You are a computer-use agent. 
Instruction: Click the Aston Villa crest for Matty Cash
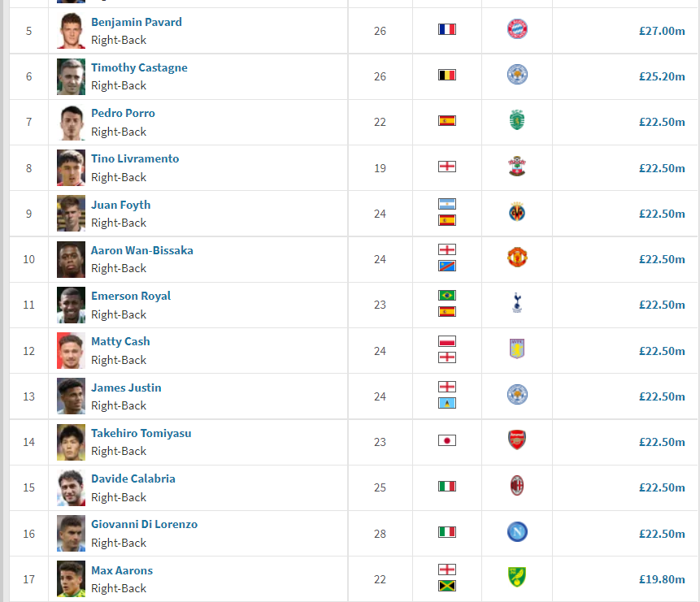point(517,349)
